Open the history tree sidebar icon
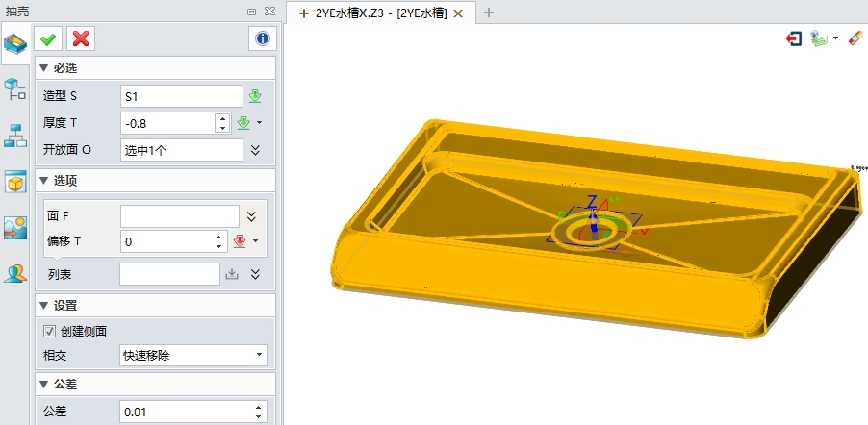The height and width of the screenshot is (425, 868). [x=15, y=90]
